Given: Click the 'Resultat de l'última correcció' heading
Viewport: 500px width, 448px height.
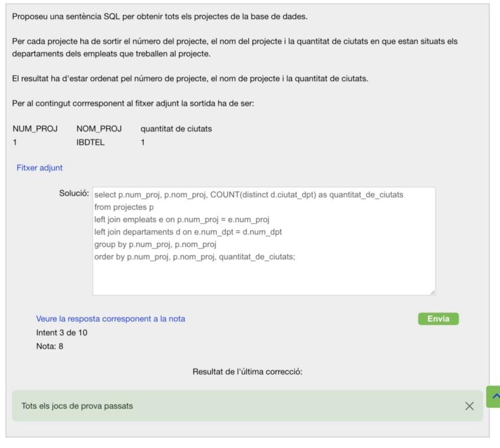Looking at the screenshot, I should tap(247, 372).
